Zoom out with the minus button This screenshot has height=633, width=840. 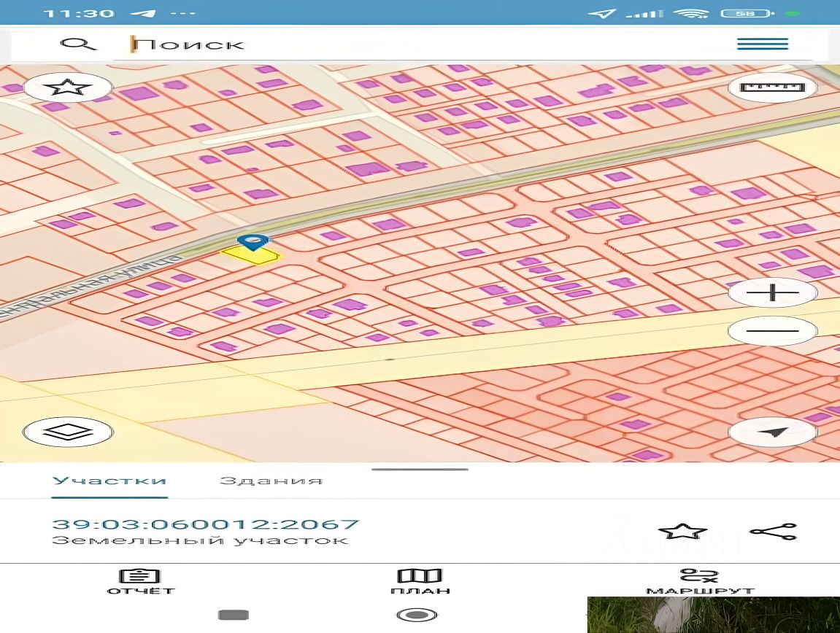pos(772,330)
